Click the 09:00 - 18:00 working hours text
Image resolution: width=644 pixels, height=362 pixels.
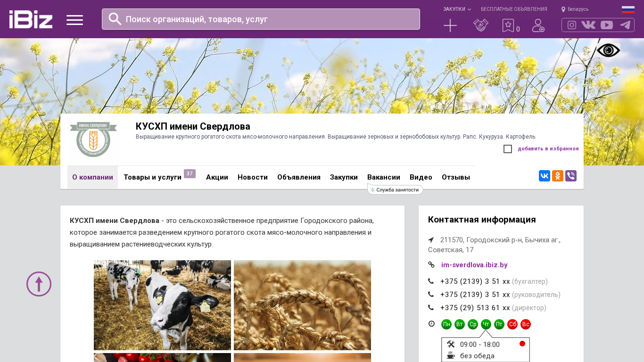pyautogui.click(x=480, y=345)
